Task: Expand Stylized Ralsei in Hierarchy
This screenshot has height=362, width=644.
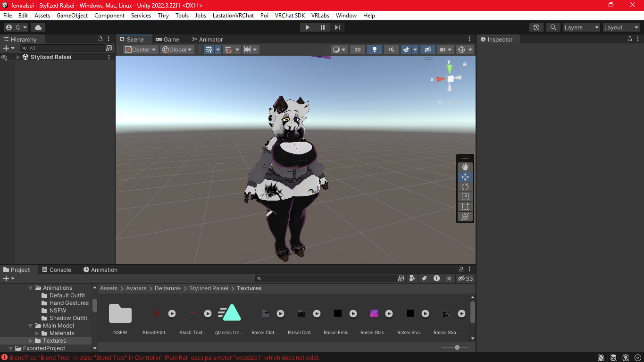Action: point(18,57)
